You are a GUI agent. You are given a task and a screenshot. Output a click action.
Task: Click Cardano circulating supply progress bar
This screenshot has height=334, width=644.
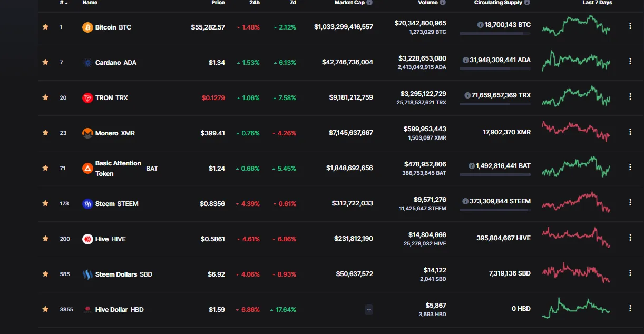point(495,69)
